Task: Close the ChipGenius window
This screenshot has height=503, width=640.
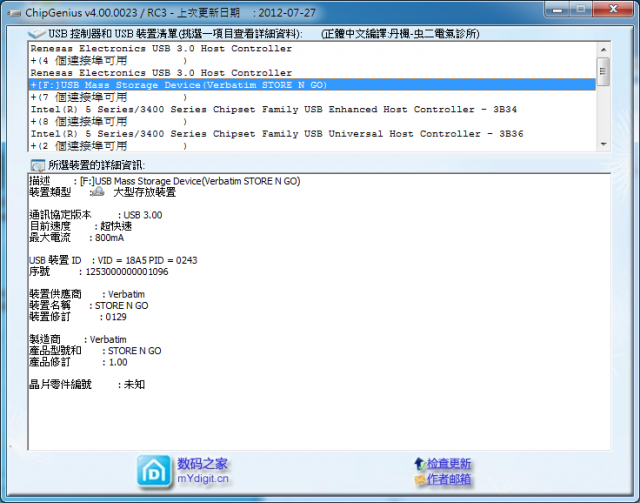Action: (x=613, y=9)
